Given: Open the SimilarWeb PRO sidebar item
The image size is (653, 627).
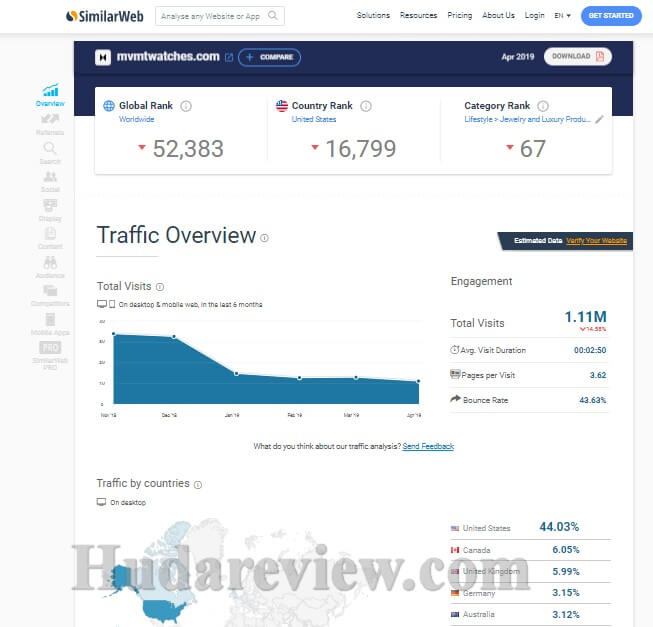Looking at the screenshot, I should pyautogui.click(x=50, y=356).
